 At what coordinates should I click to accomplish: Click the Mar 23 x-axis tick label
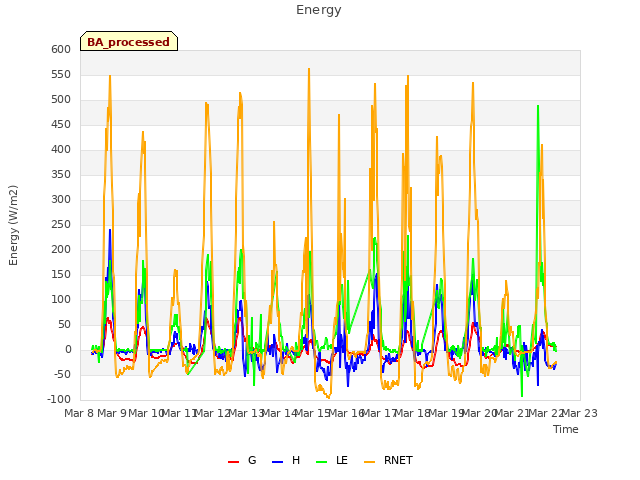pyautogui.click(x=580, y=413)
